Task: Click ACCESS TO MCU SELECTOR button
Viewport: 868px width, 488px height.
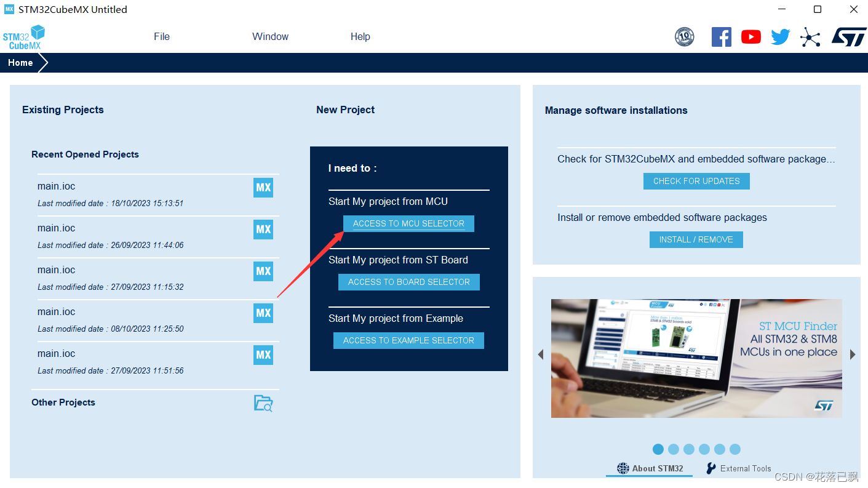Action: tap(408, 223)
